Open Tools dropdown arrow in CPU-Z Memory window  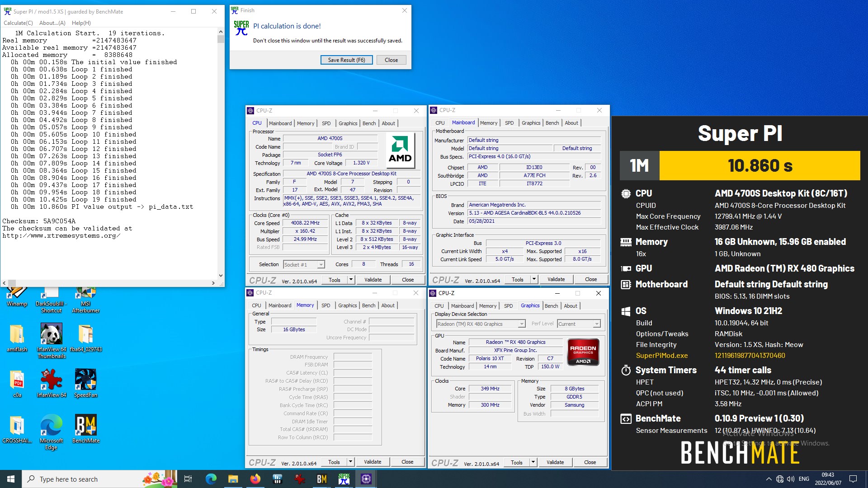[350, 462]
